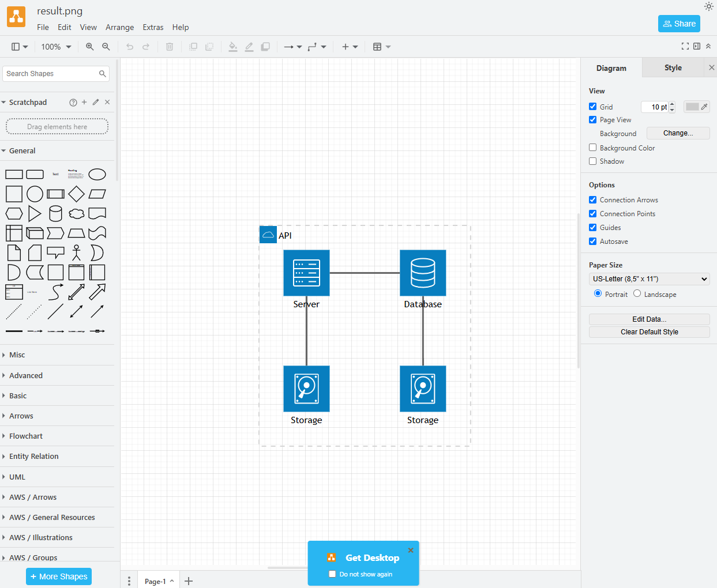Screen dimensions: 717x588
Task: Edit Scratchpad with pencil icon
Action: click(96, 102)
